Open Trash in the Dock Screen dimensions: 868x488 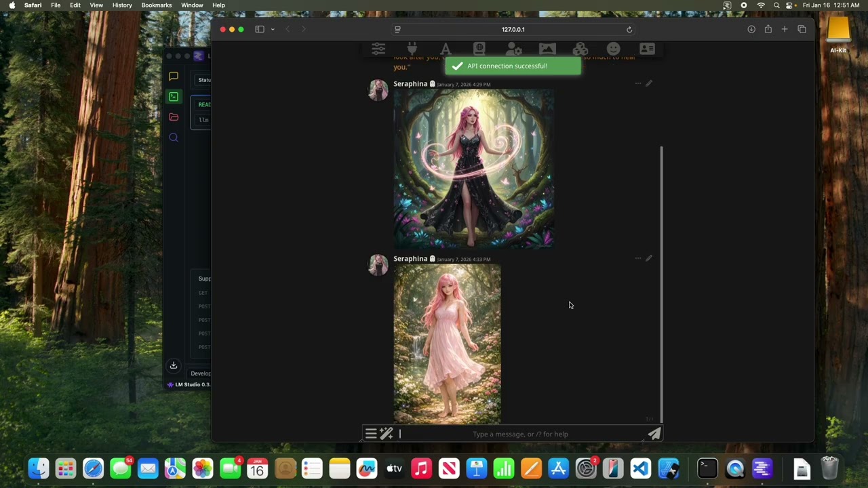pos(830,468)
